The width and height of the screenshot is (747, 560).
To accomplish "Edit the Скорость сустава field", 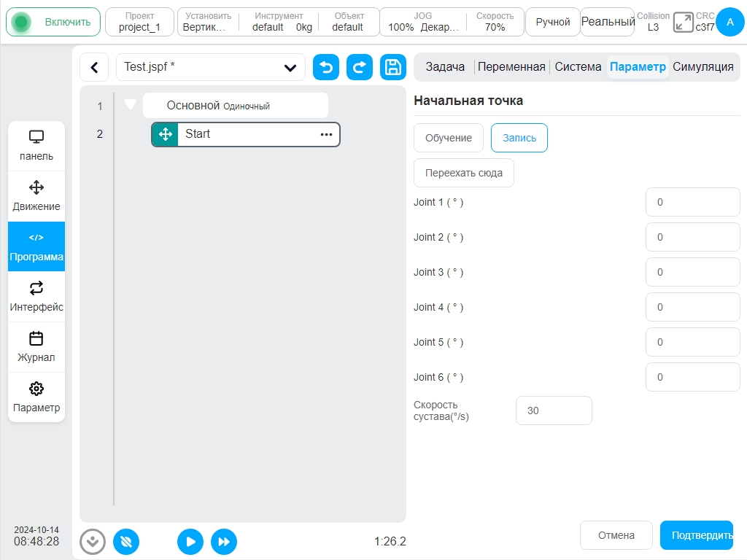I will coord(554,411).
